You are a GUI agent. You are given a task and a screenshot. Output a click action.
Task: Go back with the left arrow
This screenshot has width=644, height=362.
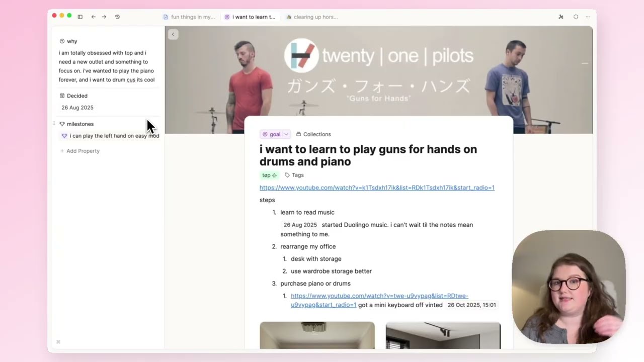tap(93, 17)
